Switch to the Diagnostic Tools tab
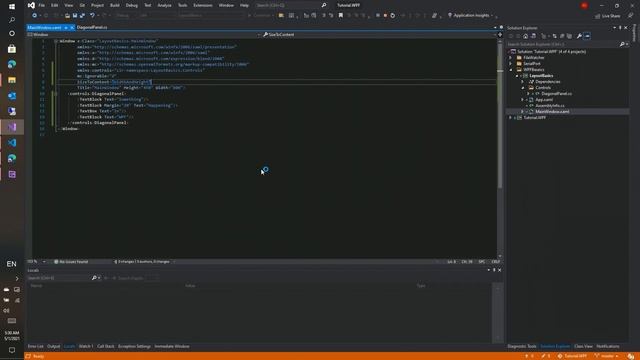This screenshot has height=360, width=640. pos(522,346)
